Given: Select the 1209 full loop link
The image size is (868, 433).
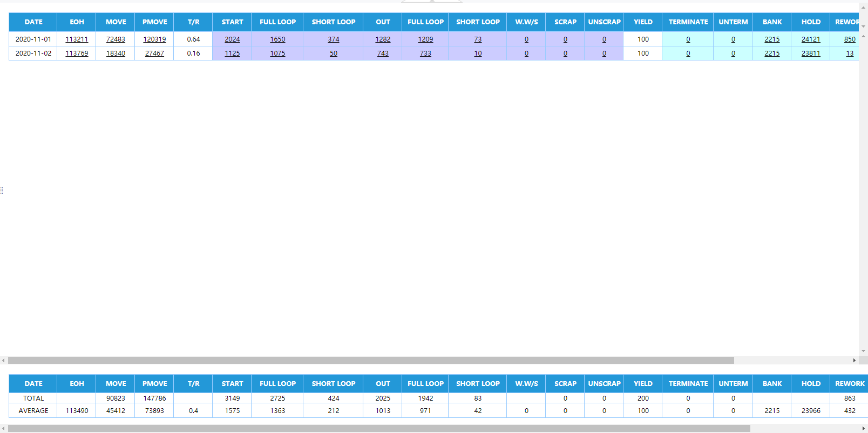Looking at the screenshot, I should click(425, 39).
